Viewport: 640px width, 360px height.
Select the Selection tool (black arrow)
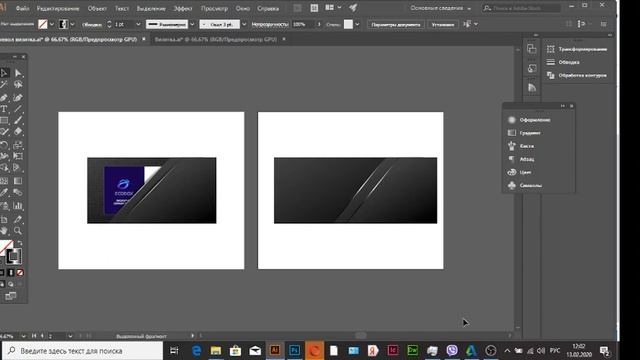(4, 73)
